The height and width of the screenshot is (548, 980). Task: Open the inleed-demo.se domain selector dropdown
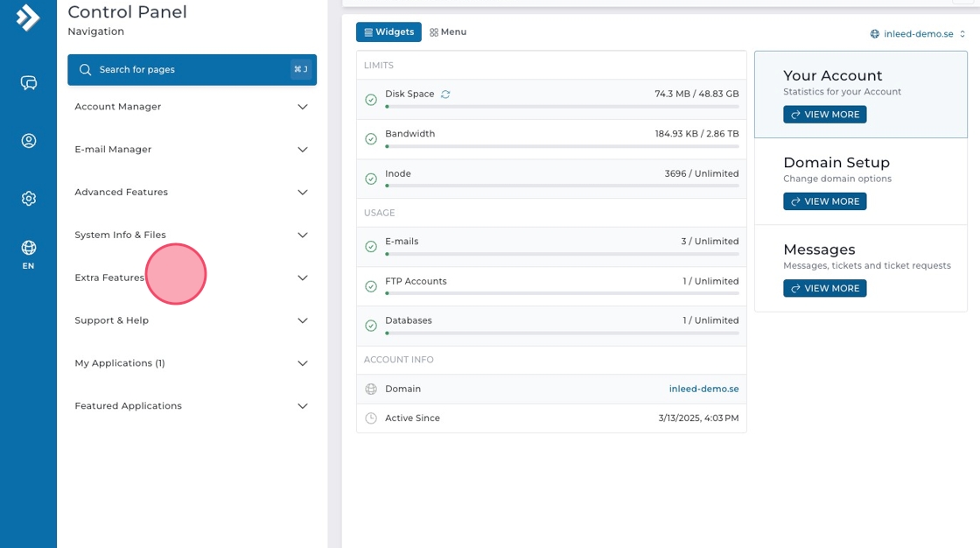(918, 34)
